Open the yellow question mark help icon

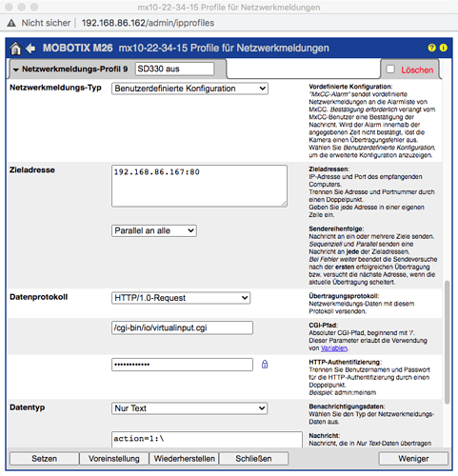click(x=431, y=48)
